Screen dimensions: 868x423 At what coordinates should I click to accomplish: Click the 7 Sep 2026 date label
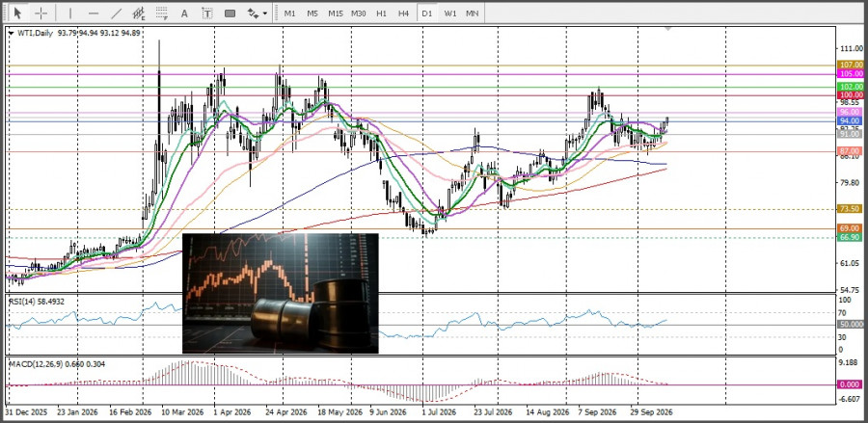tap(597, 412)
